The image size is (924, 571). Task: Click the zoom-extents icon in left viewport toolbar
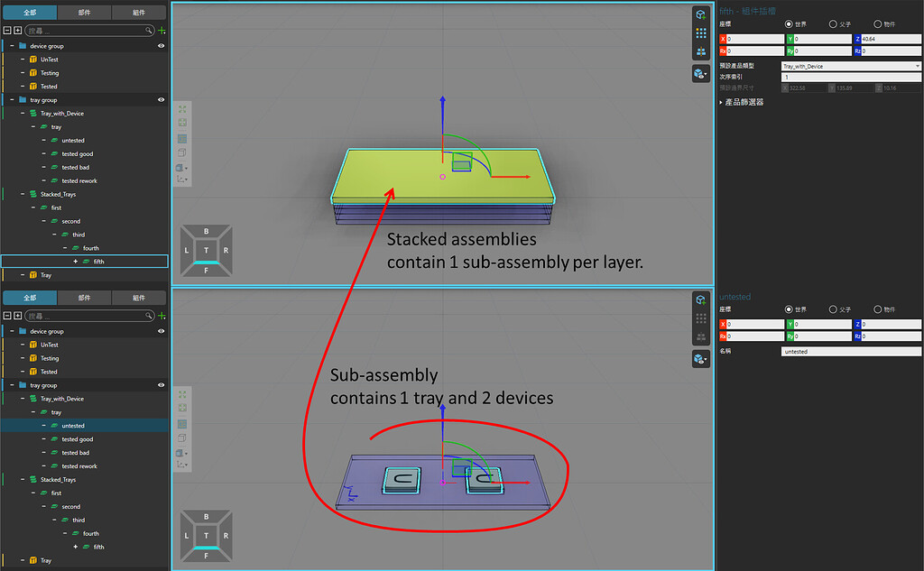(x=182, y=108)
